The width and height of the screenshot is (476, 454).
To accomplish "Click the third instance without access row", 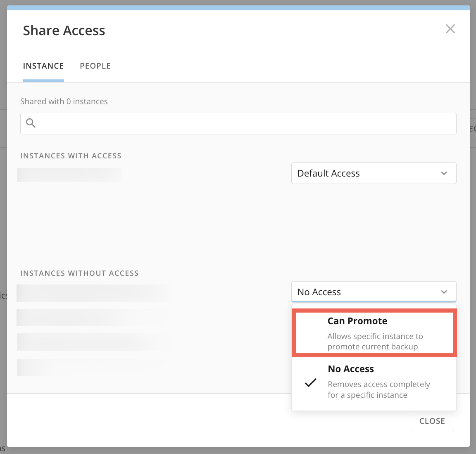I will pyautogui.click(x=93, y=342).
